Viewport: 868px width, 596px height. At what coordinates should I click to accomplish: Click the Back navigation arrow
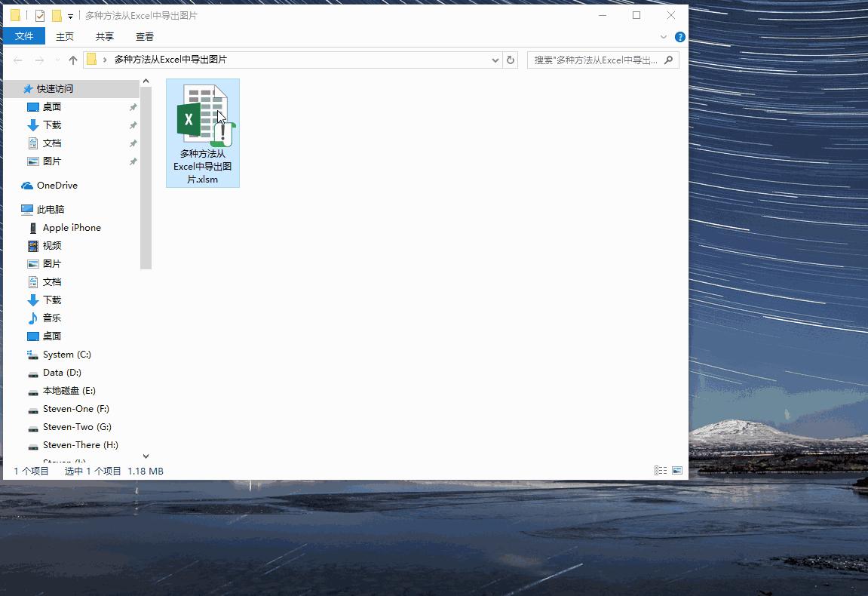pos(17,60)
